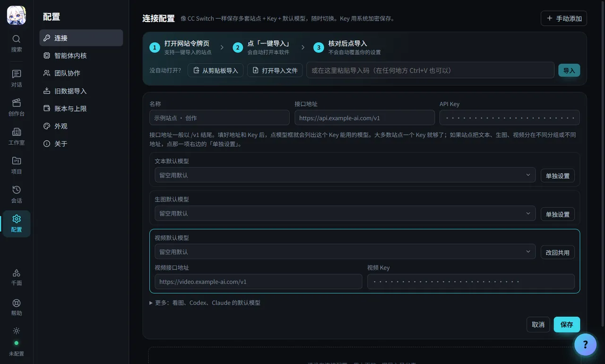Switch to the 智能体内核 settings tab
Viewport: 605px width, 364px height.
pyautogui.click(x=81, y=56)
